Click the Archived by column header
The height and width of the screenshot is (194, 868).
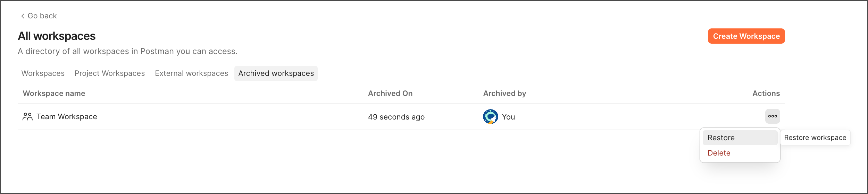504,94
